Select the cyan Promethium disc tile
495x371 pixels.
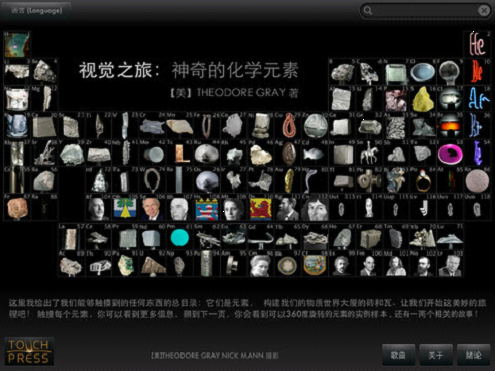point(180,237)
